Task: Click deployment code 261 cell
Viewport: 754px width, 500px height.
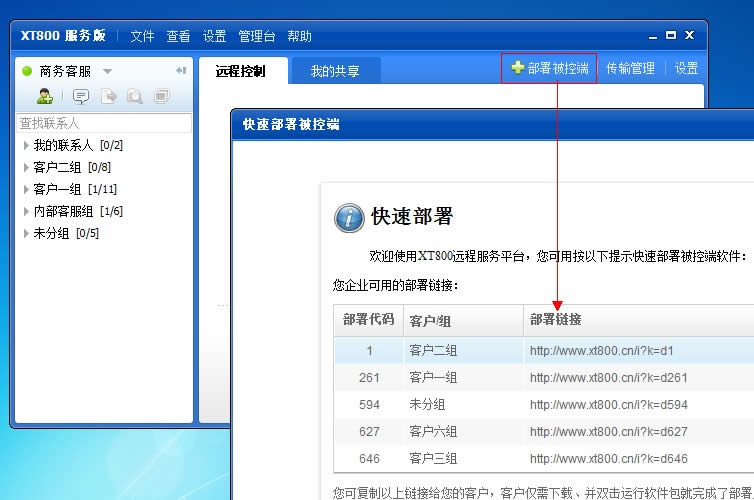Action: click(369, 377)
